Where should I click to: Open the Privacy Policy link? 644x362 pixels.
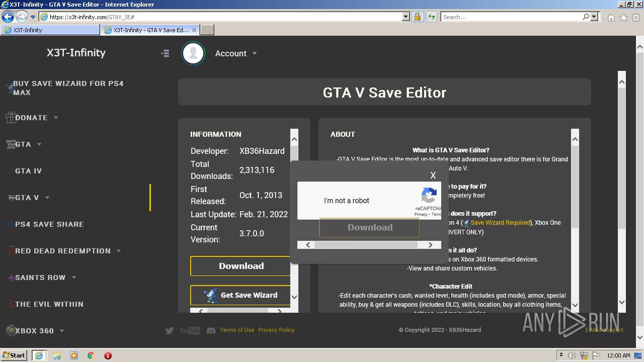pos(276,330)
